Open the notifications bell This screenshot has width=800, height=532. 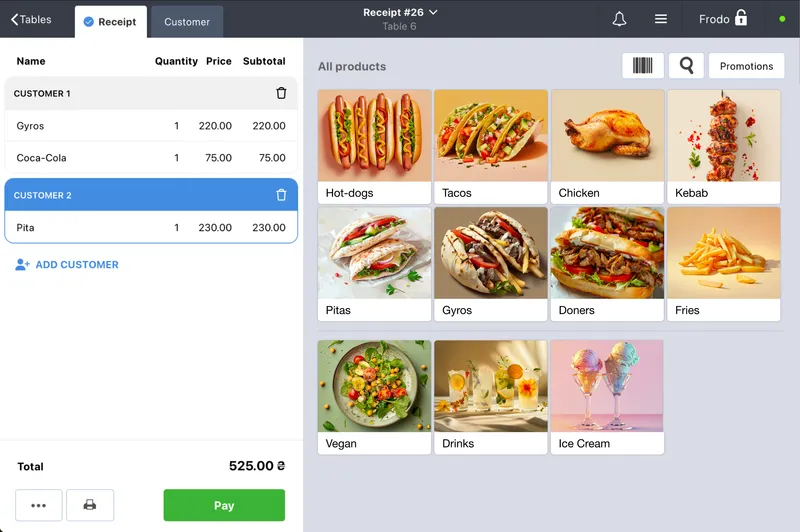click(x=619, y=19)
